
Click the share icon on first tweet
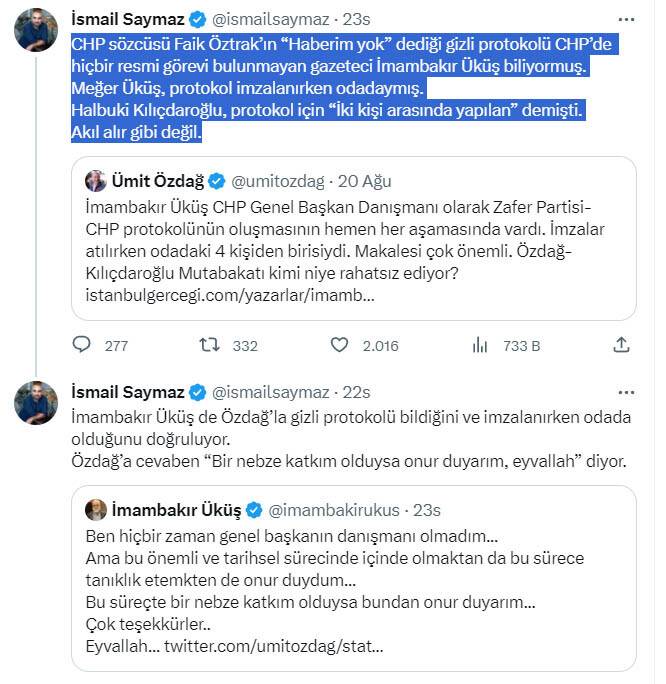(x=621, y=345)
